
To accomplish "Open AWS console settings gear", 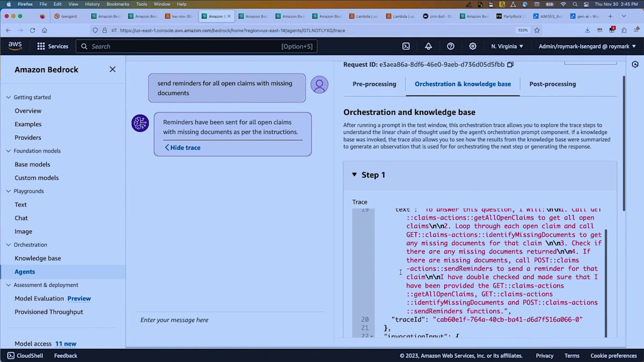I will pos(473,46).
